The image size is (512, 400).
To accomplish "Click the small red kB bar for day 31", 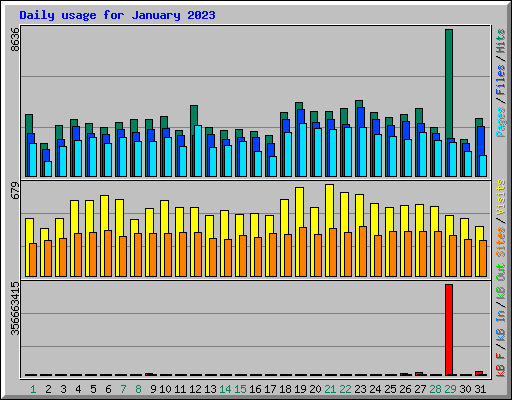I will pos(479,373).
